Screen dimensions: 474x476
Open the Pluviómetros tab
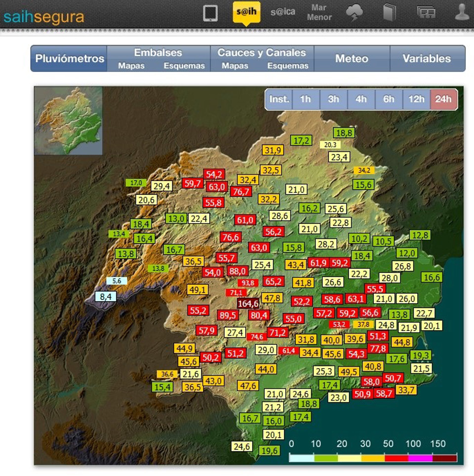pos(70,59)
